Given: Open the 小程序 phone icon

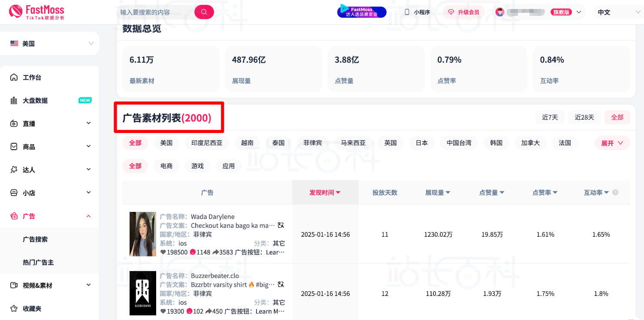Looking at the screenshot, I should [407, 12].
